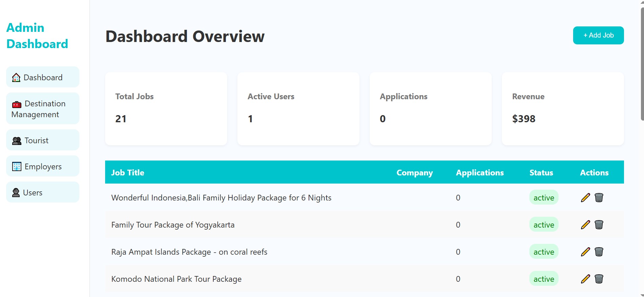644x297 pixels.
Task: Edit the Raja Ampat Islands Package entry
Action: click(585, 252)
